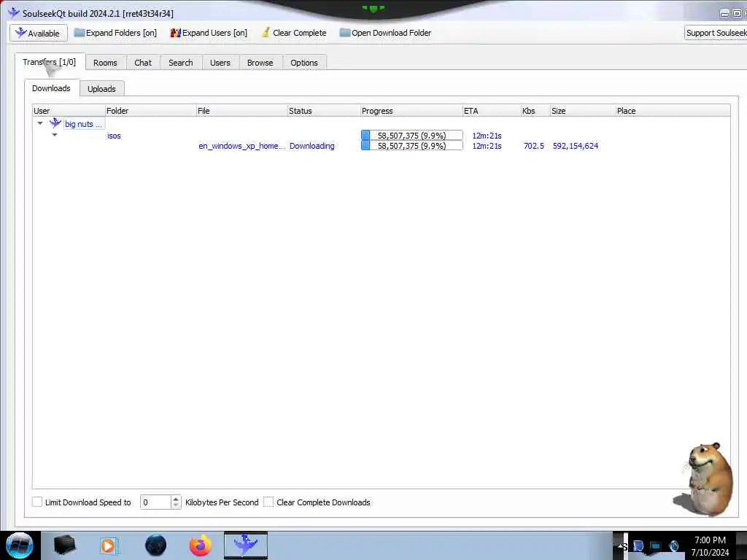Collapse the big nuts user row

(x=40, y=123)
